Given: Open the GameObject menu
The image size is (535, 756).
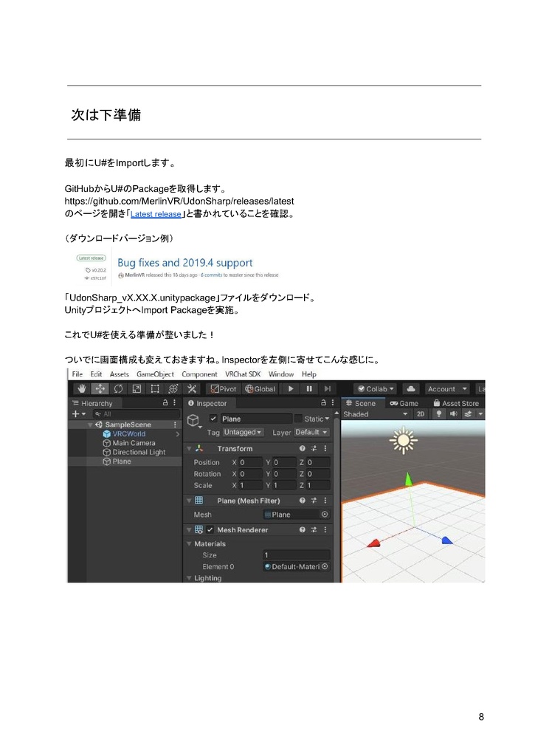Looking at the screenshot, I should pos(155,374).
